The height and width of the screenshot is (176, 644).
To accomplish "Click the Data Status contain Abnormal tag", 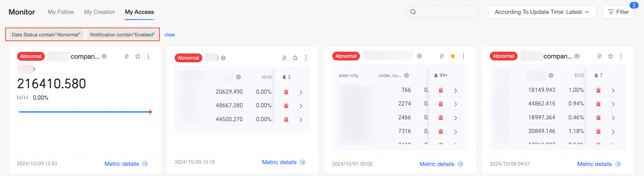I will coord(46,35).
